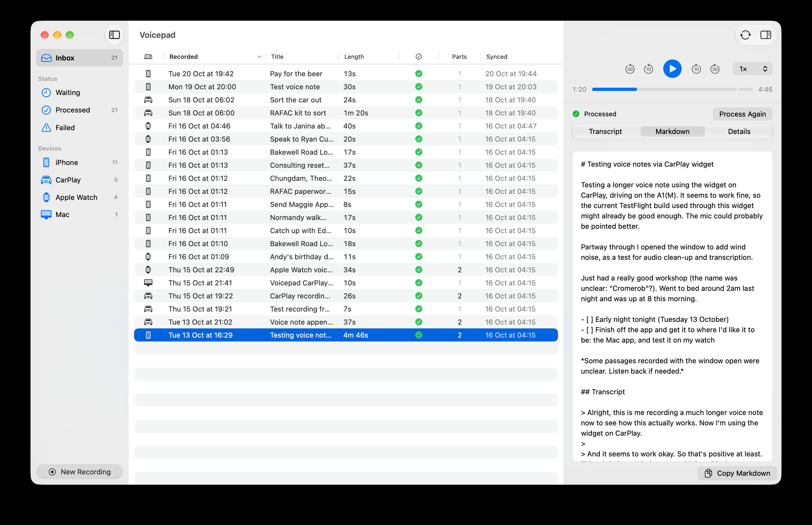Click the playback progress slider
This screenshot has height=525, width=812.
[x=672, y=89]
